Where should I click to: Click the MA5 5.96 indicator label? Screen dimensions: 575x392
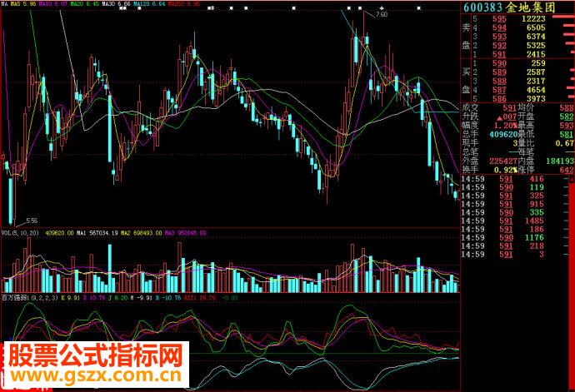tap(23, 3)
